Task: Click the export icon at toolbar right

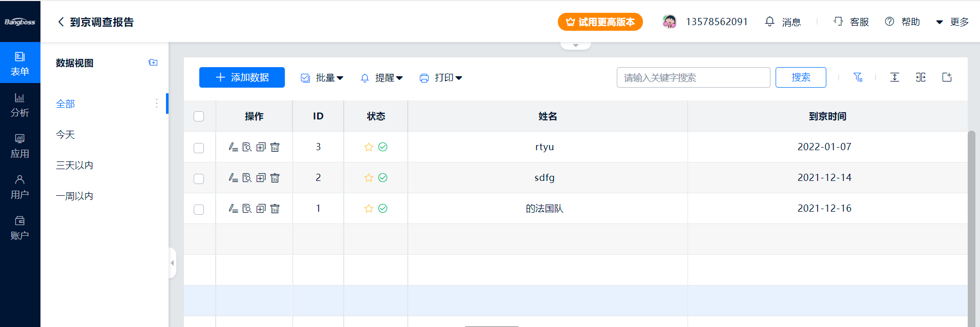Action: [947, 77]
